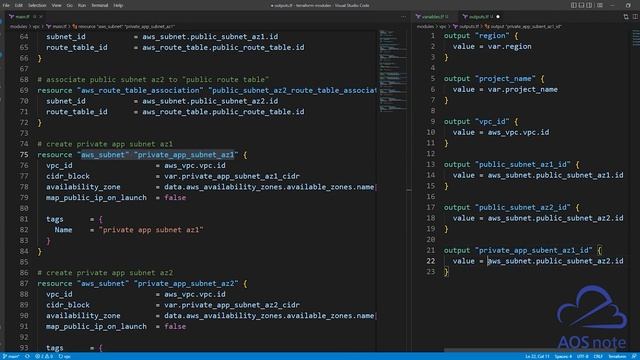Restore down the VS Code window
Viewport: 640px width, 360px height.
click(628, 5)
